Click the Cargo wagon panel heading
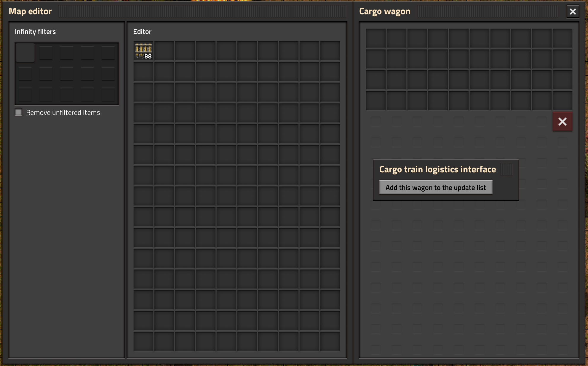 pos(384,11)
